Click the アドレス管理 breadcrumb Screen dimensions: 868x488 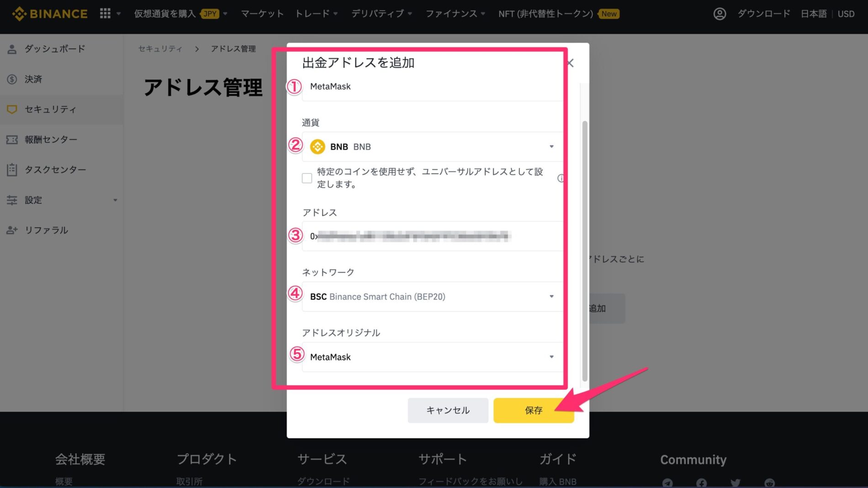(233, 48)
